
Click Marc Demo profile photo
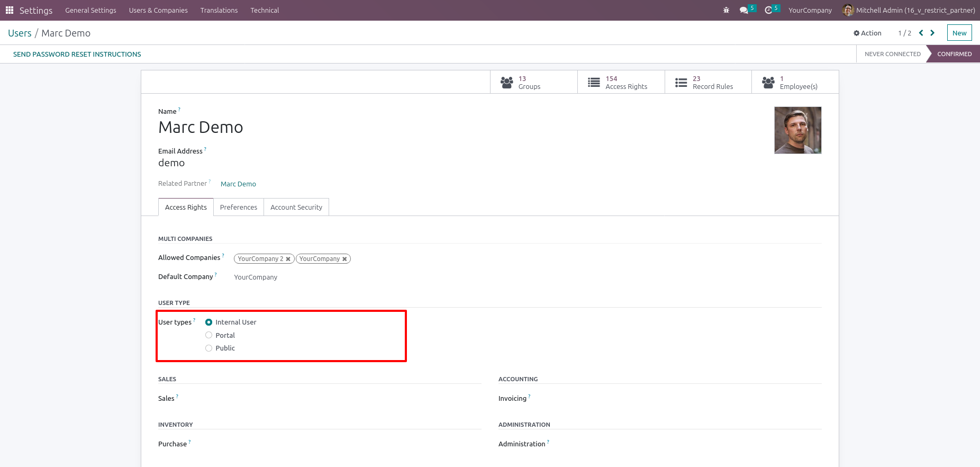click(797, 130)
